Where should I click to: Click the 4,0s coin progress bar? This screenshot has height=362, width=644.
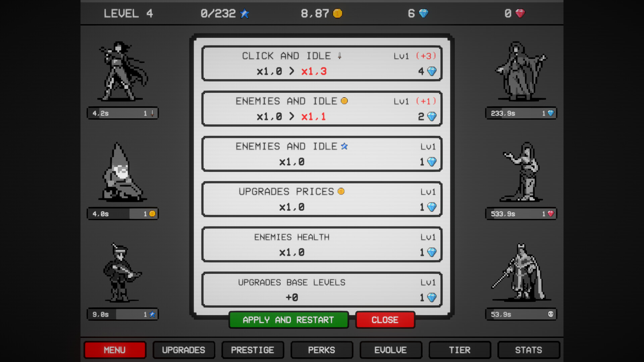tap(123, 214)
